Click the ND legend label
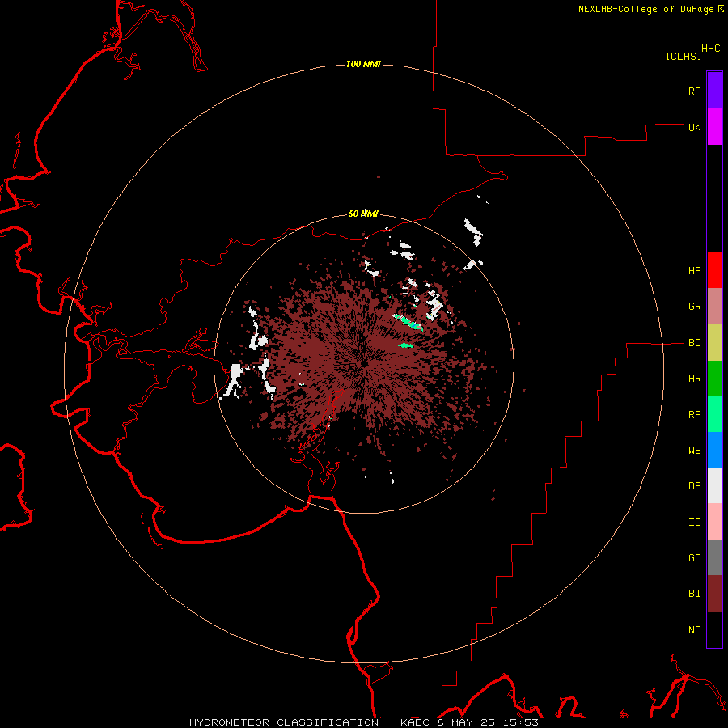 (x=694, y=629)
